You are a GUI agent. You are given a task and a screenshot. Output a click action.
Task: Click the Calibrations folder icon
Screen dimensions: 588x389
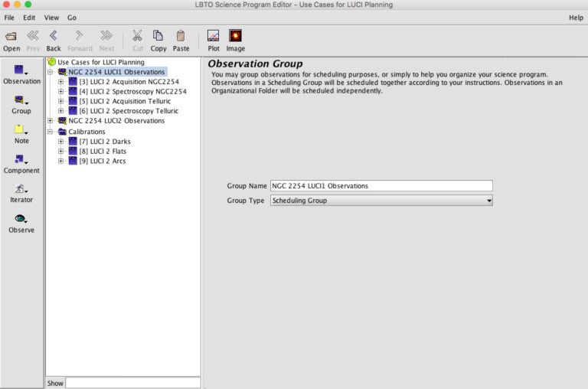point(62,132)
